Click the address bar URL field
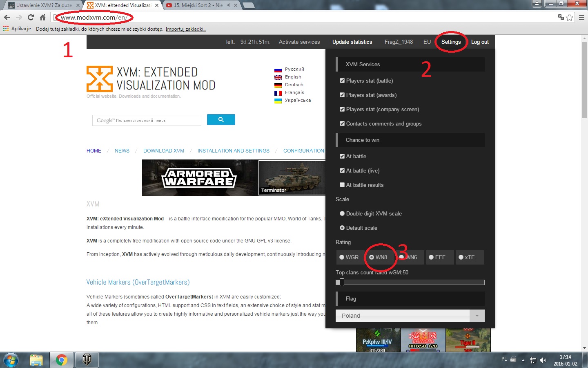588x368 pixels. (x=304, y=18)
